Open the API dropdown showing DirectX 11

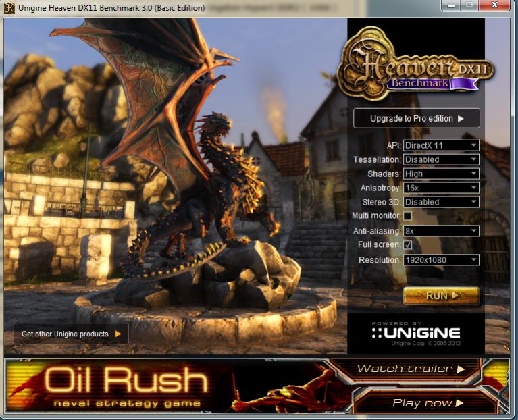[441, 145]
